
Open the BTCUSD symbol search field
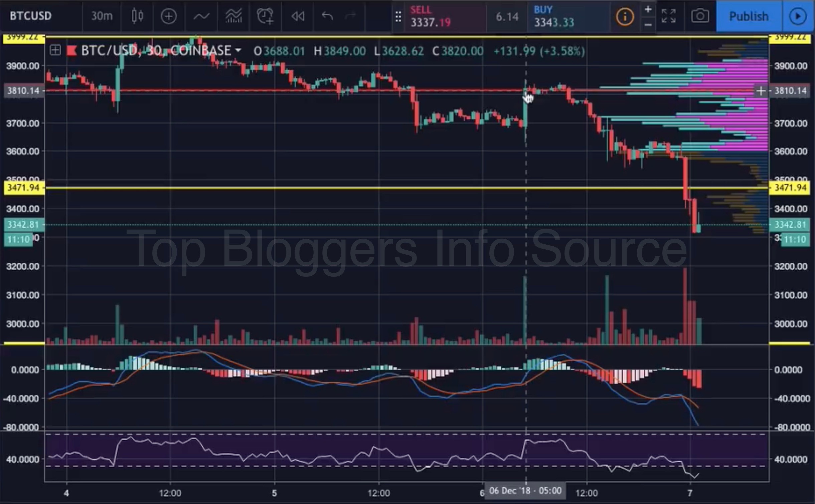pyautogui.click(x=31, y=16)
